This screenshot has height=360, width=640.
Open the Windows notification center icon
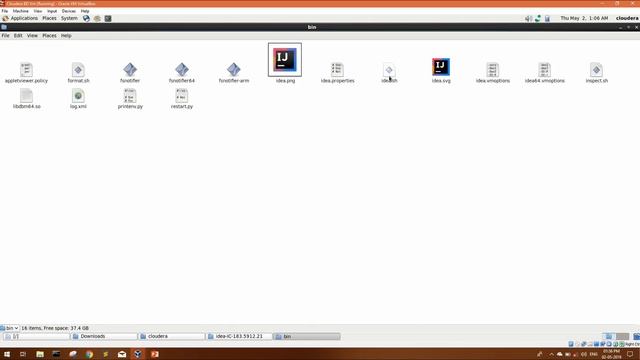(630, 354)
